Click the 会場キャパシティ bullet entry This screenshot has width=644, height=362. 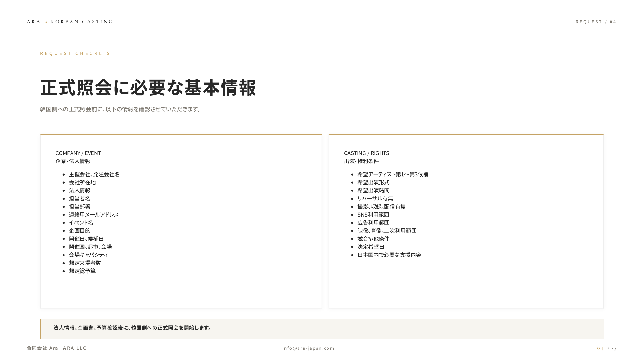(x=89, y=255)
